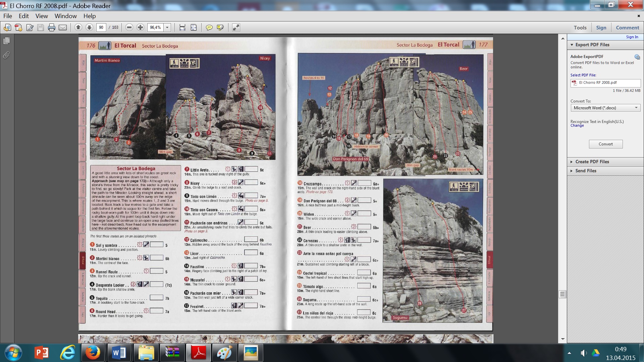
Task: Switch to Read Mode view
Action: tap(236, 27)
